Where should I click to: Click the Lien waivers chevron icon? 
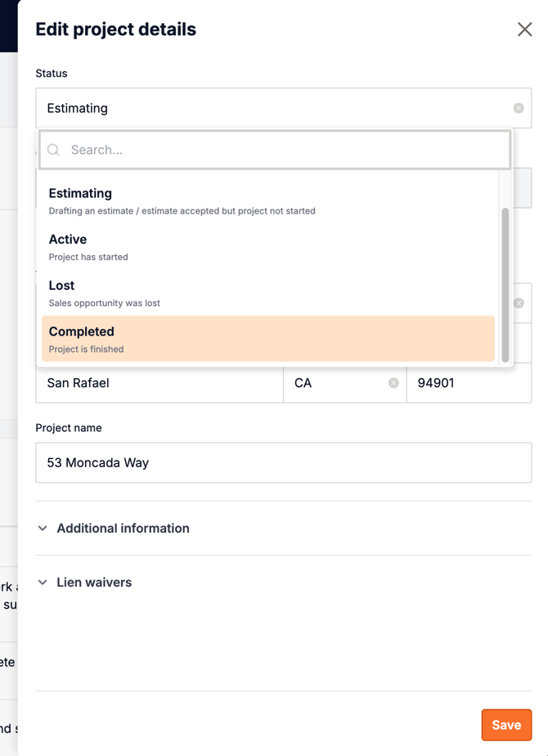pyautogui.click(x=43, y=583)
